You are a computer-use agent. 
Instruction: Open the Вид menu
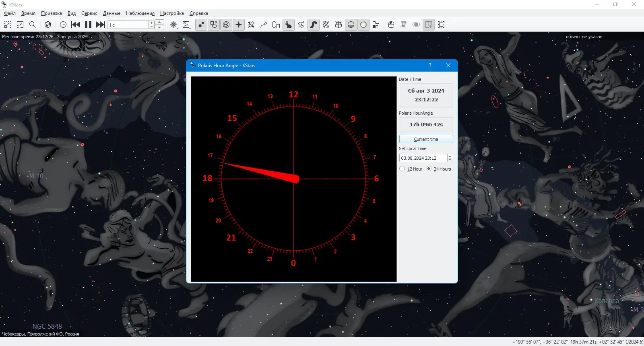[x=72, y=13]
